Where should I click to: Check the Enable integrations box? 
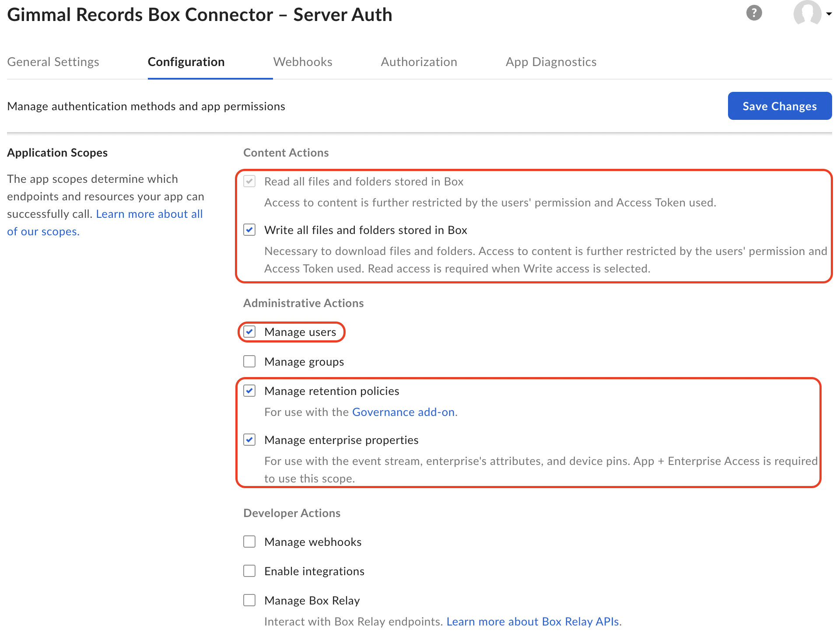pos(249,571)
